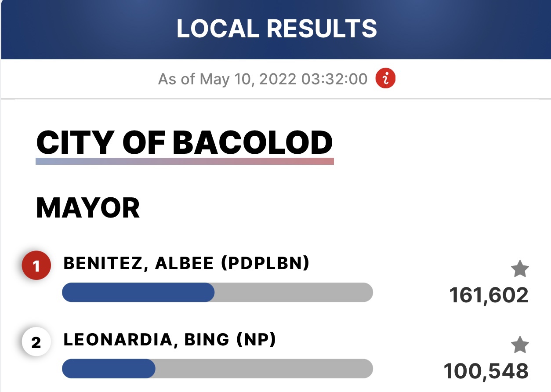Screen dimensions: 551x392
Task: Click Leonardia's blue vote progress bar
Action: (109, 368)
